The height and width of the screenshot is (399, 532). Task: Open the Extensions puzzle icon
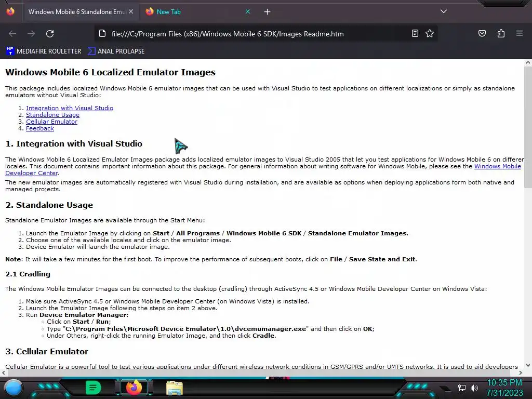pyautogui.click(x=501, y=33)
